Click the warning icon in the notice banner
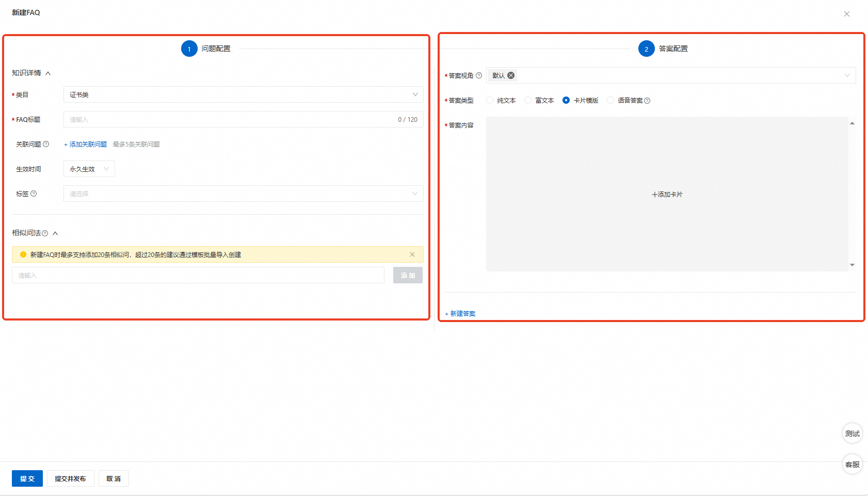868x496 pixels. coord(23,254)
